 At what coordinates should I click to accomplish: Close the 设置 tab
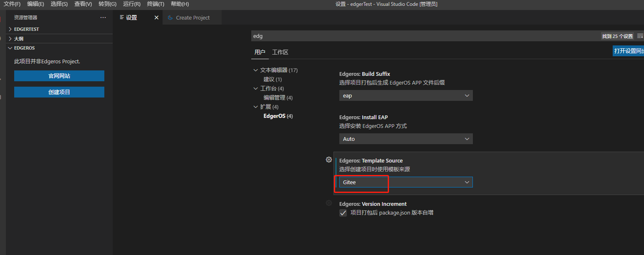click(x=157, y=17)
